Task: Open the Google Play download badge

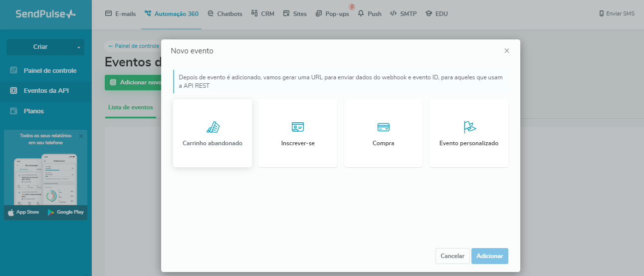Action: click(66, 212)
